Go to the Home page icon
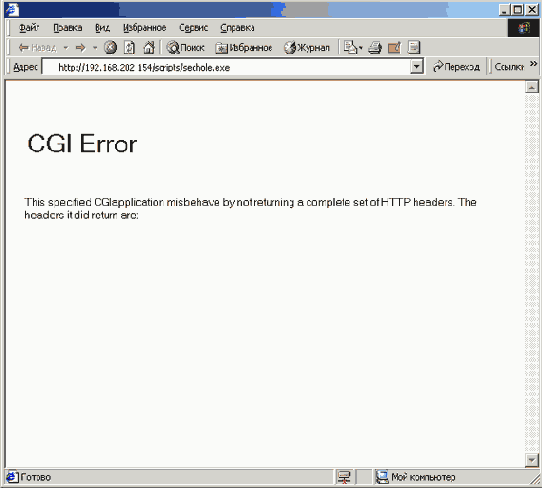542x488 pixels. pyautogui.click(x=149, y=47)
